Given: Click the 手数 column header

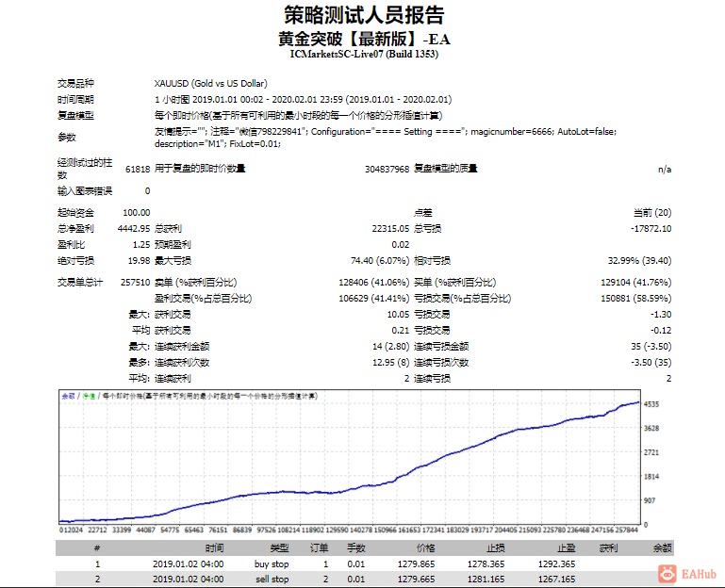Looking at the screenshot, I should coord(356,548).
